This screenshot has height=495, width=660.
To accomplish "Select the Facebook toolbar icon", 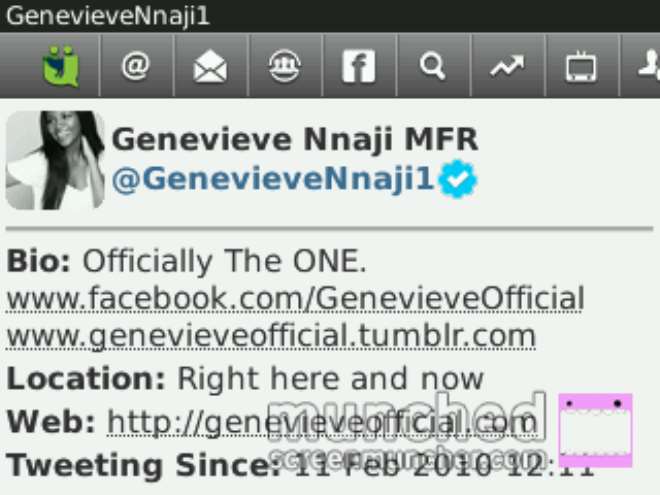I will tap(359, 66).
